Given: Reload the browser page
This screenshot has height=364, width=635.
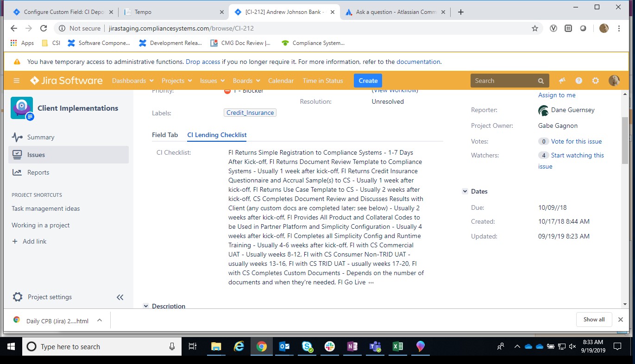Looking at the screenshot, I should 44,28.
